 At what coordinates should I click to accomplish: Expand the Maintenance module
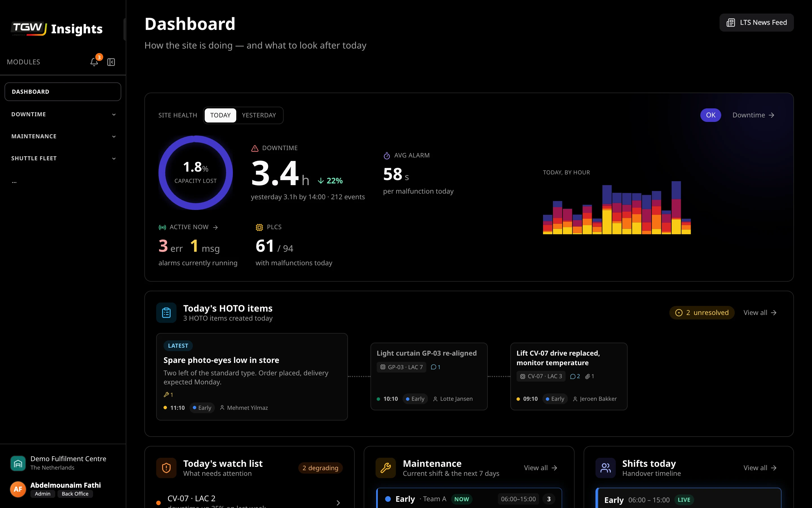tap(63, 136)
